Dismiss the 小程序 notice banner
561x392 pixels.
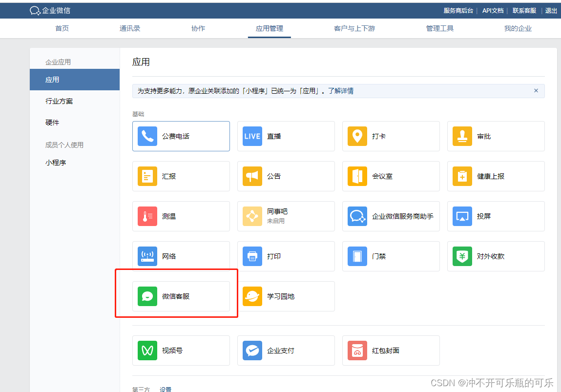click(x=536, y=90)
